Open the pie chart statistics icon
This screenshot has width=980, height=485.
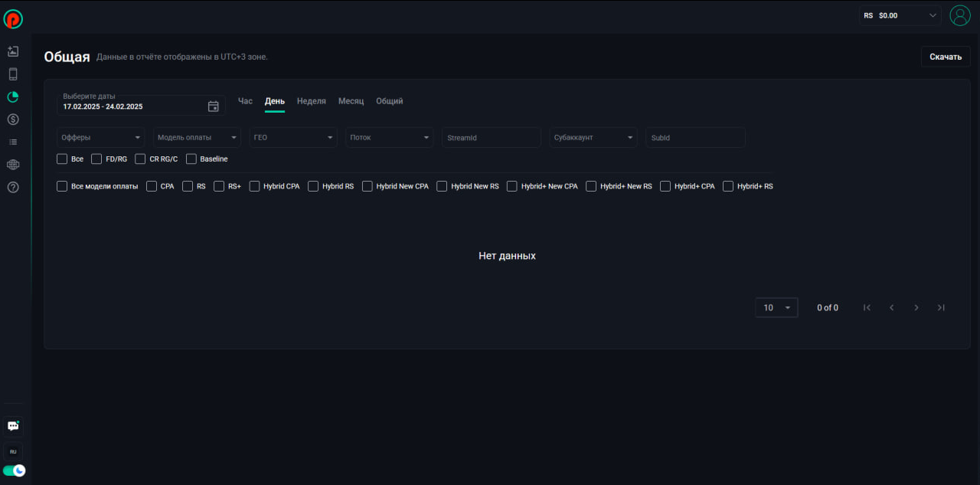pos(13,97)
